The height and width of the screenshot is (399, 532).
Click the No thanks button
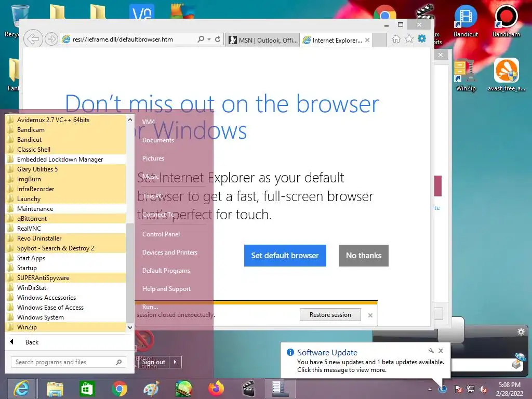coord(363,256)
